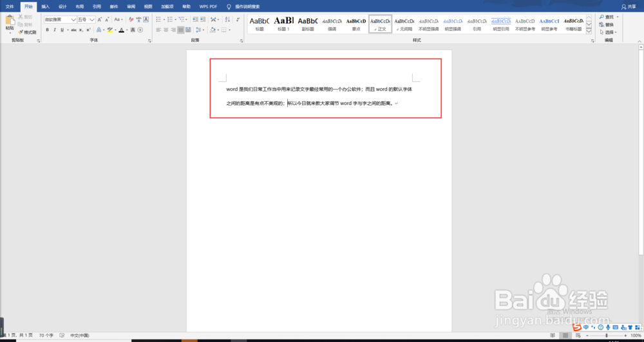The width and height of the screenshot is (644, 342).
Task: Apply character shading icon
Action: [133, 30]
